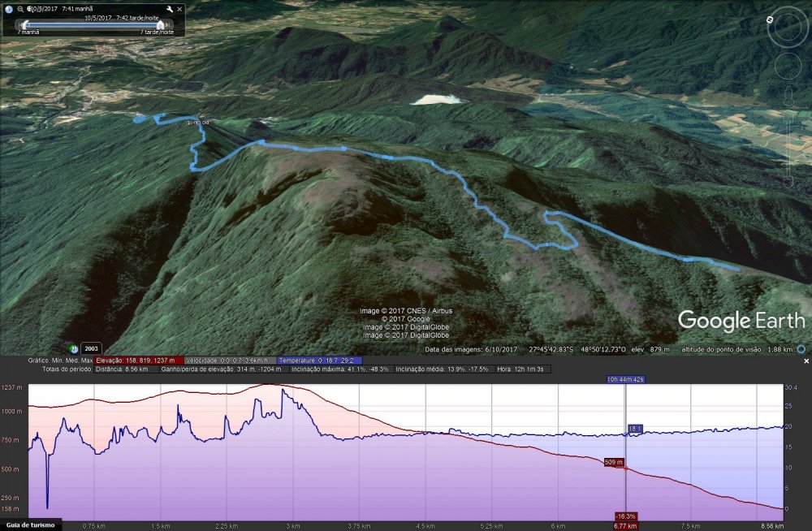Close the time slider panel

pos(179,9)
